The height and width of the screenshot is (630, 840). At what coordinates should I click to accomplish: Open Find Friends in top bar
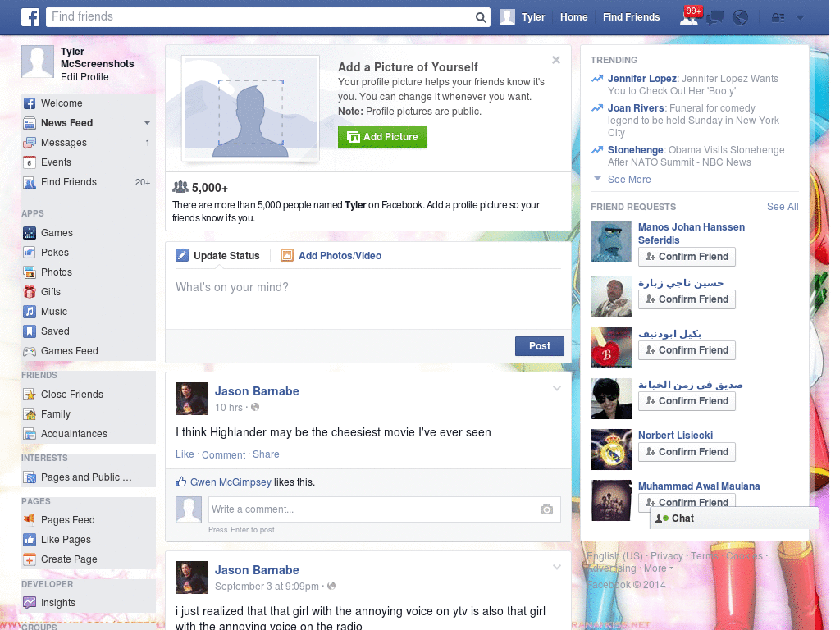coord(631,17)
